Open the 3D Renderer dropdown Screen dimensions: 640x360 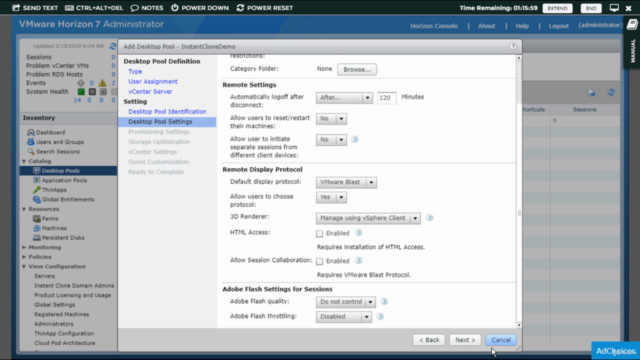pyautogui.click(x=368, y=218)
